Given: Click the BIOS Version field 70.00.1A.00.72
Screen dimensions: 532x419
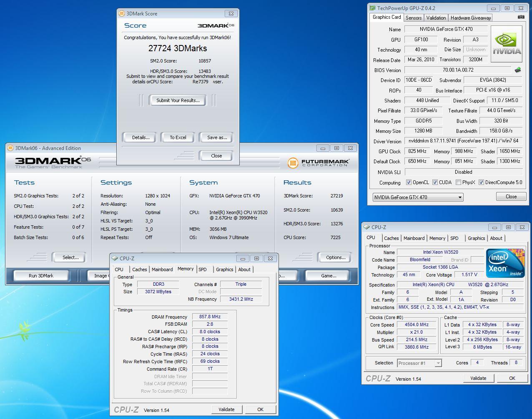Looking at the screenshot, I should pos(458,70).
